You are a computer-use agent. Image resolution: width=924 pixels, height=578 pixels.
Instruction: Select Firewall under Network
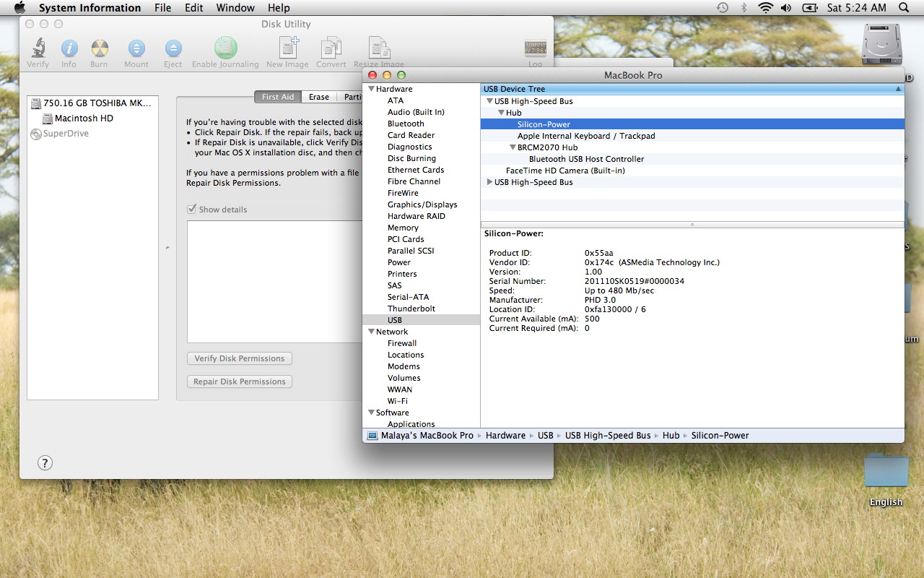tap(402, 343)
